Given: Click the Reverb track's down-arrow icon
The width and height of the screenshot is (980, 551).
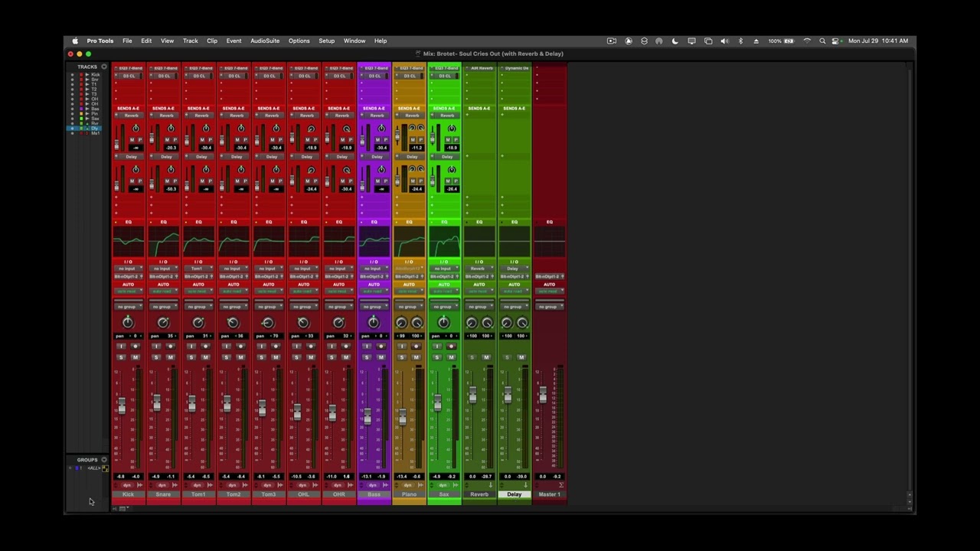Looking at the screenshot, I should tap(491, 485).
